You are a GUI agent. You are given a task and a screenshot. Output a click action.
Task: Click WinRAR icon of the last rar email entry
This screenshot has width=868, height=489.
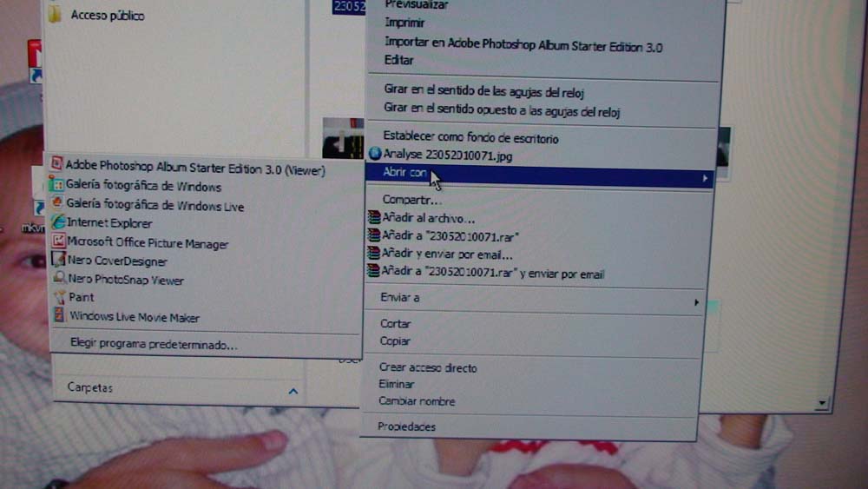(373, 271)
